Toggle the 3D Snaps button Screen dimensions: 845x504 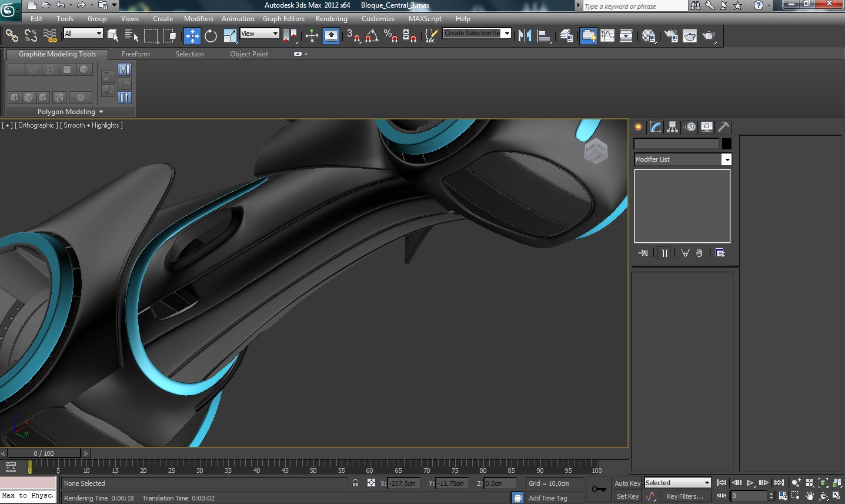(353, 36)
